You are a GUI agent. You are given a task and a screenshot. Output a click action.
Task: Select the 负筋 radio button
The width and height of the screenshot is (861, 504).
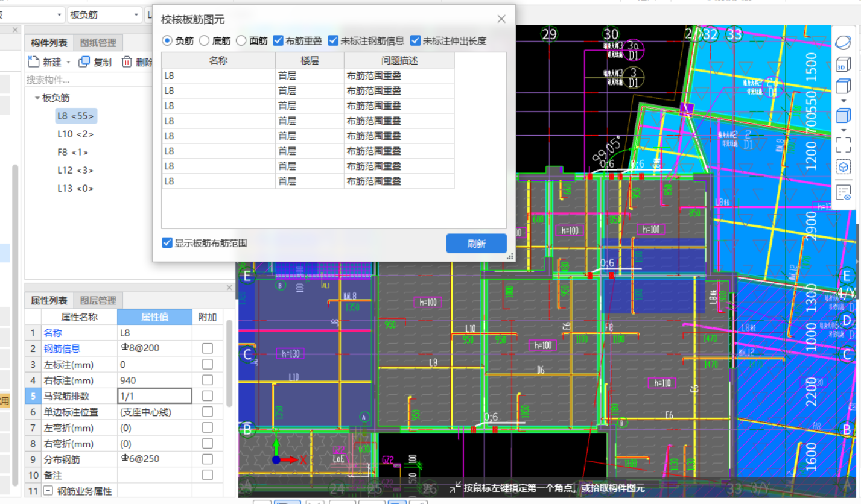point(167,41)
